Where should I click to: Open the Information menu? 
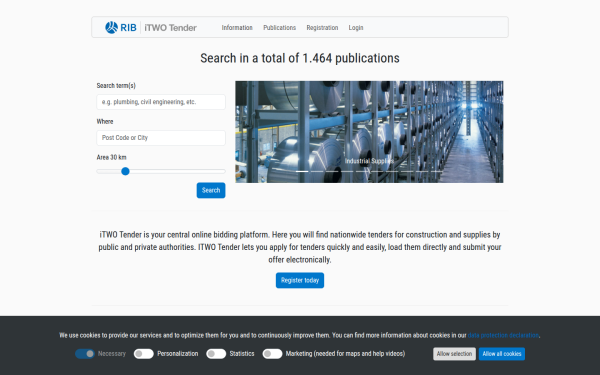point(237,28)
